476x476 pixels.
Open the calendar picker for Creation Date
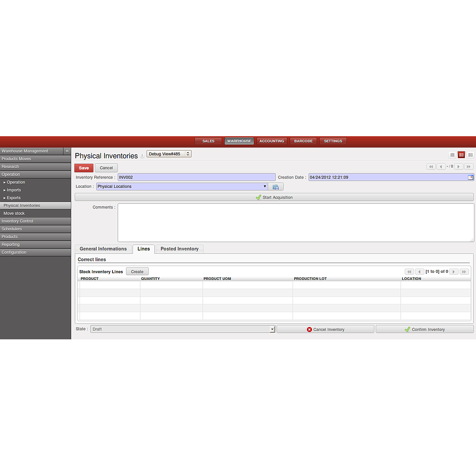coord(470,177)
